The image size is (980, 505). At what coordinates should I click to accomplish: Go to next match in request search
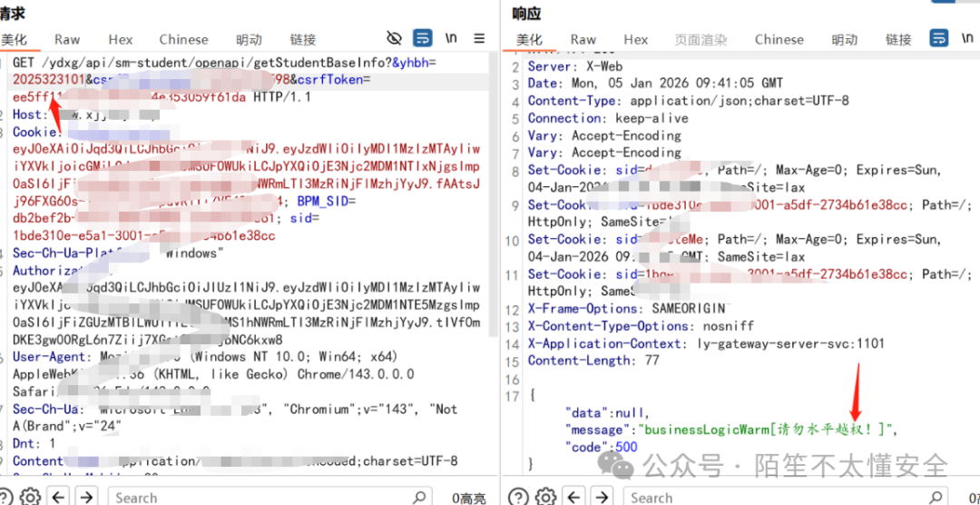point(87,497)
